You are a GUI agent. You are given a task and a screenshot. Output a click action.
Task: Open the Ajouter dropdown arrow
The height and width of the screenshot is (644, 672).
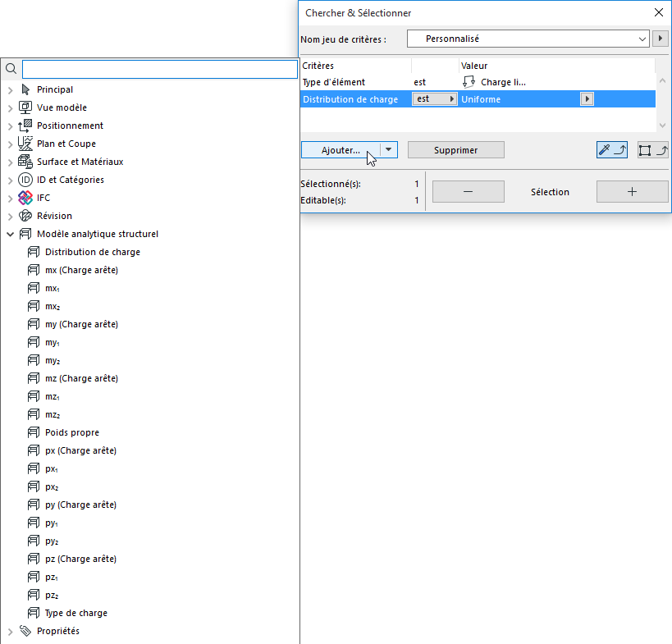389,150
